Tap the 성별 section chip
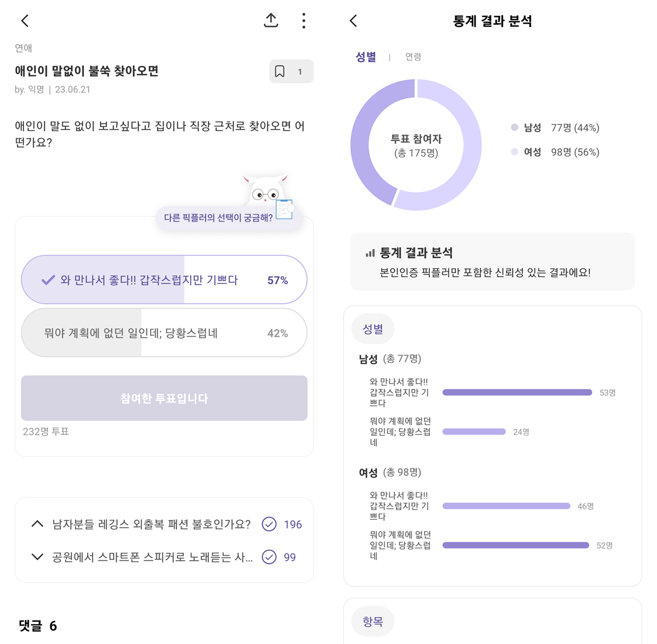This screenshot has width=657, height=644. click(373, 329)
